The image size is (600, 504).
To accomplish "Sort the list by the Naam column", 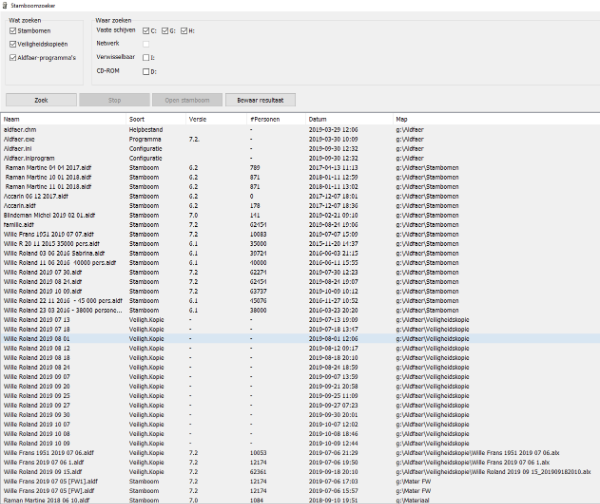I will pos(60,118).
